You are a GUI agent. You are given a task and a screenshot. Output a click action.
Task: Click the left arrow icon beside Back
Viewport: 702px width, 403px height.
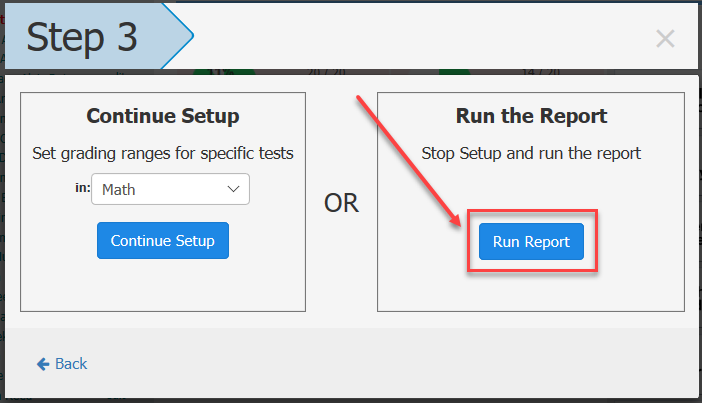tap(43, 364)
